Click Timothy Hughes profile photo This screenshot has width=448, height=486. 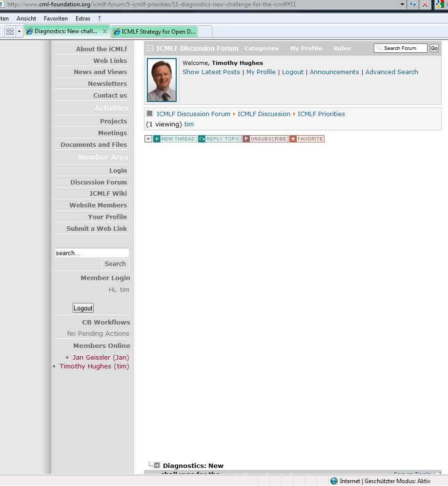[x=162, y=80]
